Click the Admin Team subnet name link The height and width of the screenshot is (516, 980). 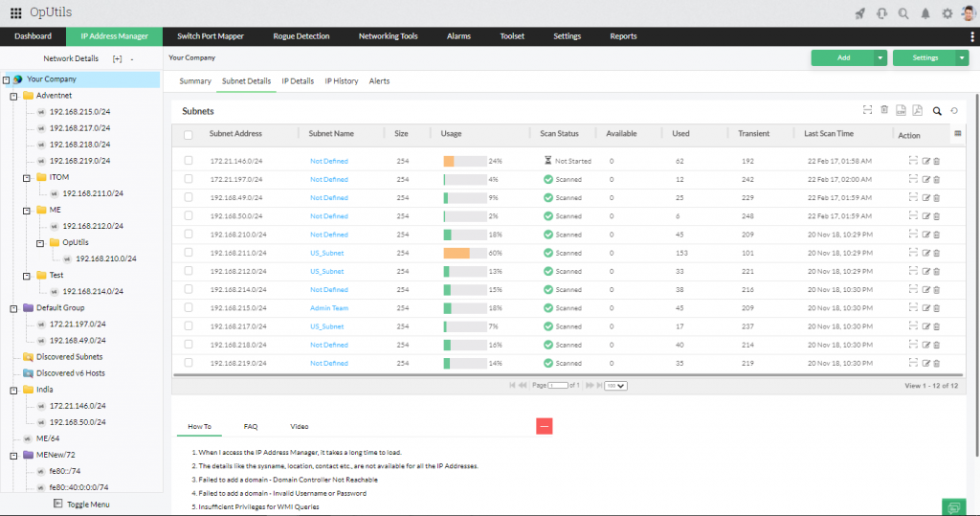click(x=329, y=308)
